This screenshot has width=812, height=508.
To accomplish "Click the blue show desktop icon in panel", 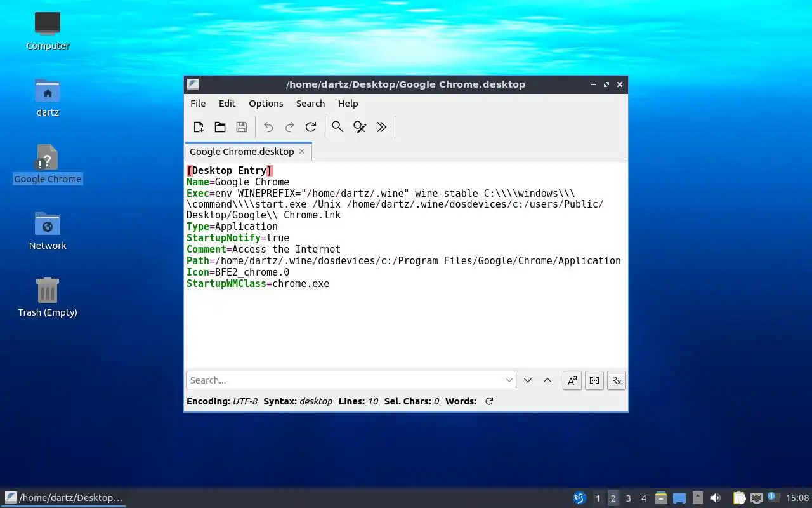I will click(679, 498).
